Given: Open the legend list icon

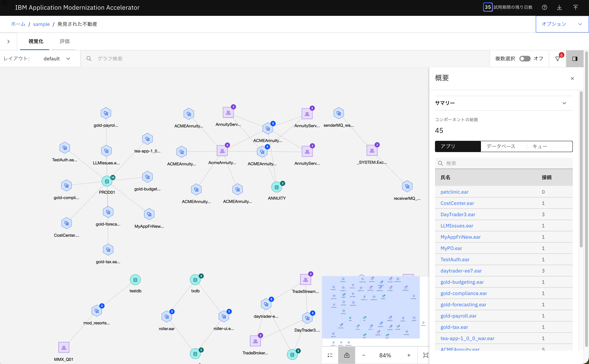Looking at the screenshot, I should (x=330, y=355).
